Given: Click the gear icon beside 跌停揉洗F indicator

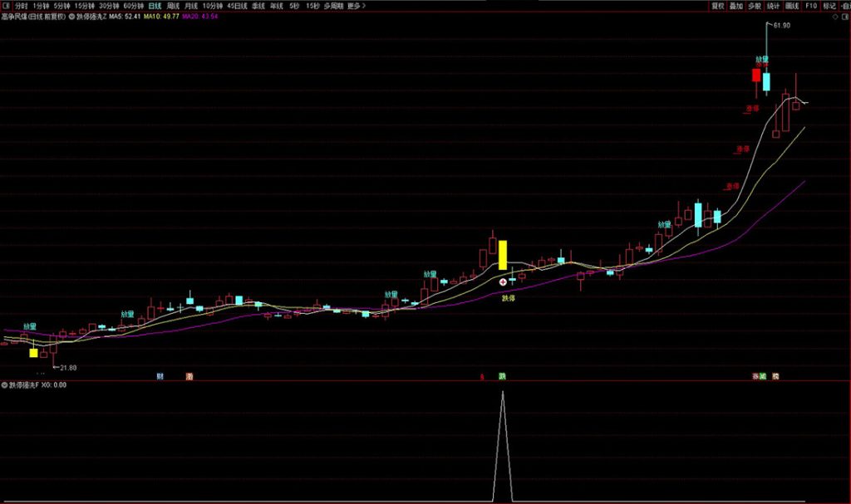Looking at the screenshot, I should [x=5, y=385].
